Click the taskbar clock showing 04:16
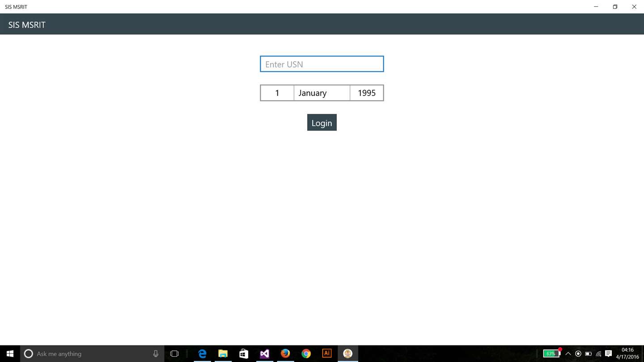 point(627,354)
